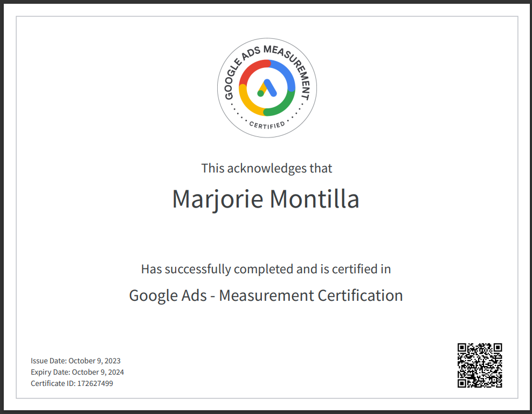Click the certificate's thin border frame
The image size is (532, 414).
click(x=266, y=17)
